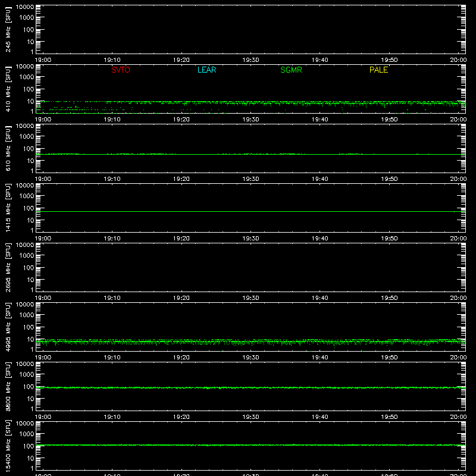Click the 1000 tick label on 2695 MHz axis

[x=27, y=256]
